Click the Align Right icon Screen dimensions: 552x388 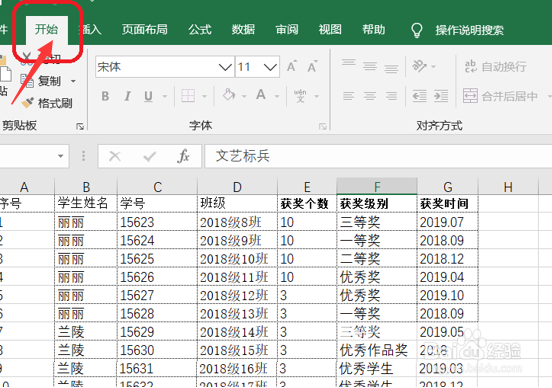click(391, 96)
